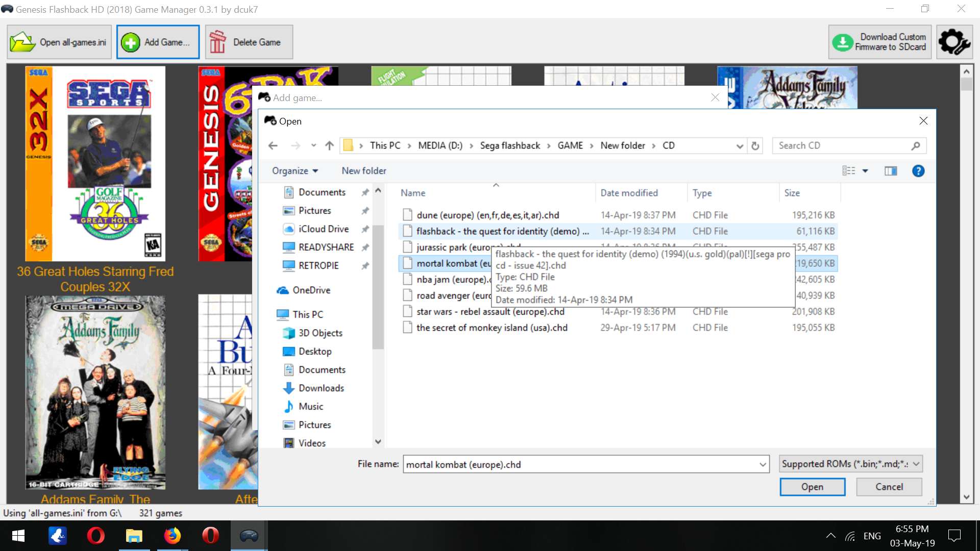The image size is (980, 551).
Task: Close the Open file dialog
Action: point(923,121)
